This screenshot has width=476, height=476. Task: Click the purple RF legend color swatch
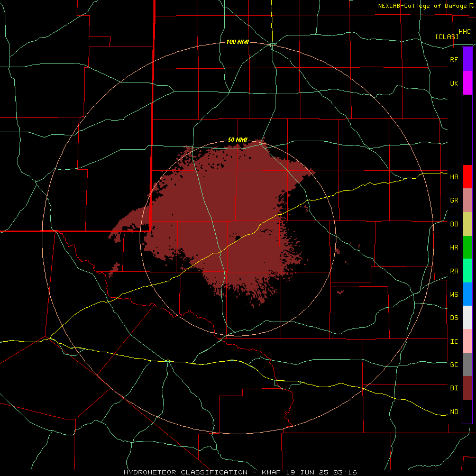click(467, 59)
